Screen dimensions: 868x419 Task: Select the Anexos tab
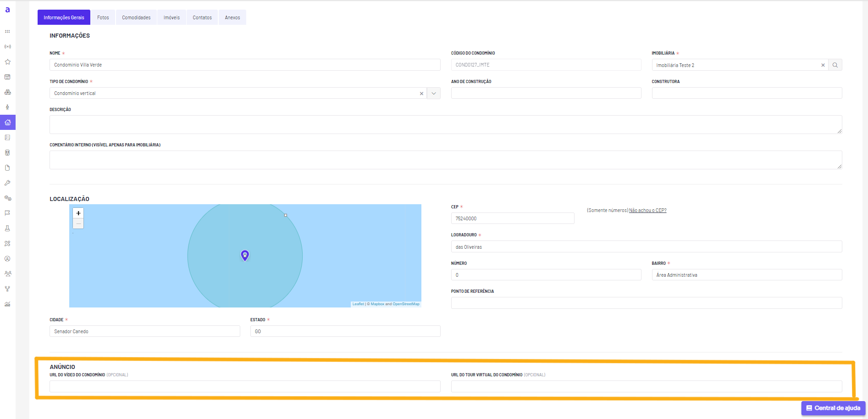click(x=232, y=17)
